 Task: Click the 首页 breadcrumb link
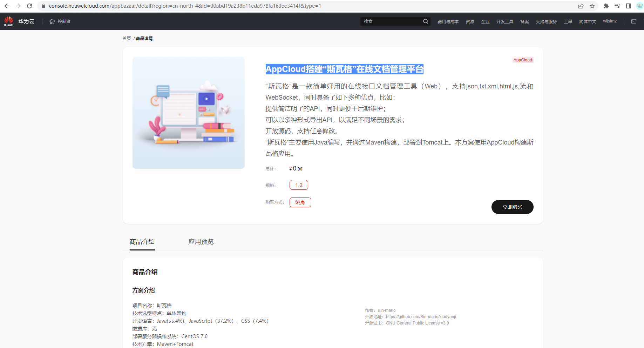click(x=127, y=39)
